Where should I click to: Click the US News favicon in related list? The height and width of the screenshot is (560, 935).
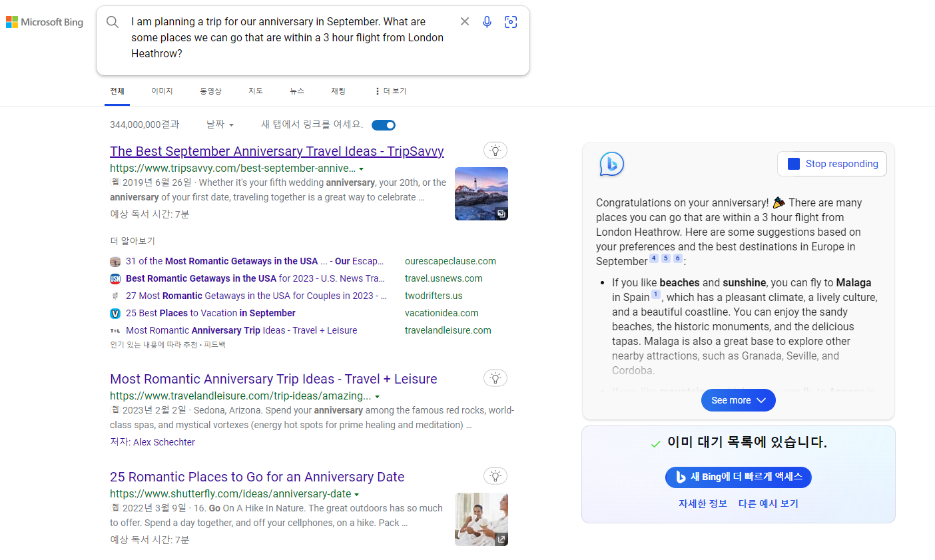click(x=115, y=279)
